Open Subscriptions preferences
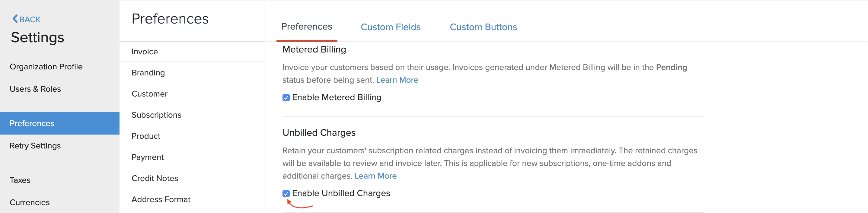The height and width of the screenshot is (213, 868). coord(156,115)
